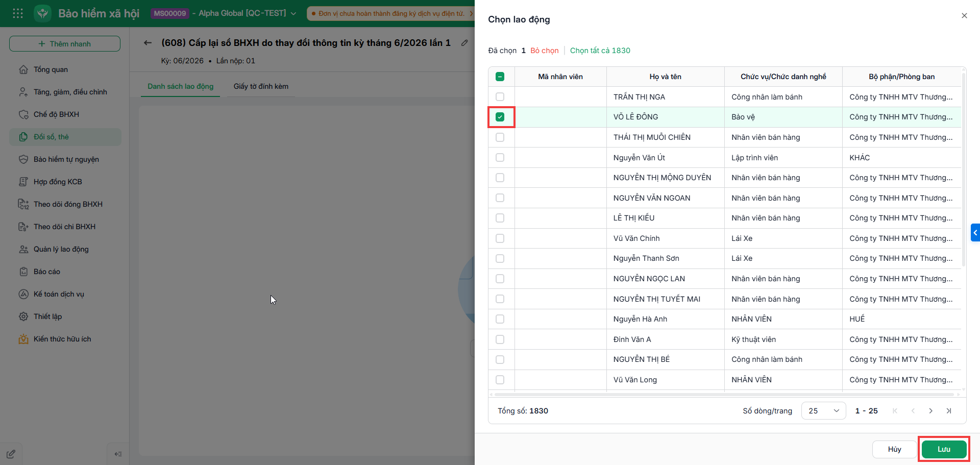Click the electronic service registration warning banner

click(x=390, y=13)
